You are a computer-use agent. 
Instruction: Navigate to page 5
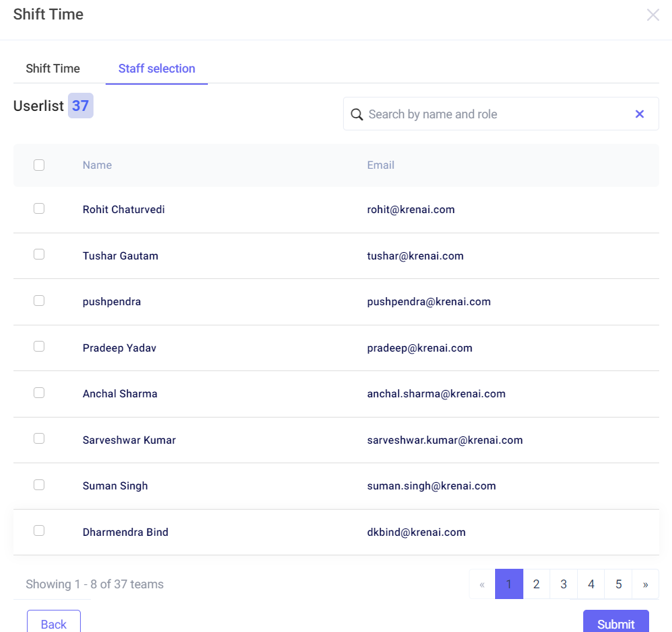pos(618,584)
